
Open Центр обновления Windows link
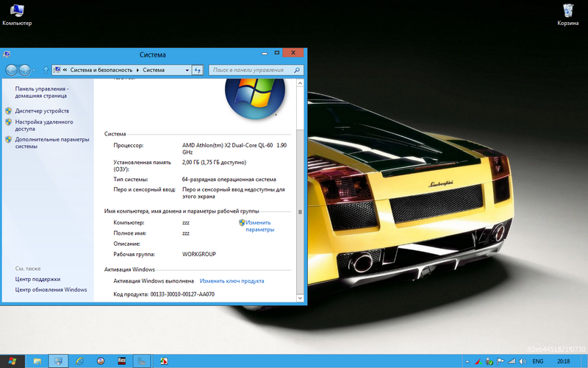point(51,289)
